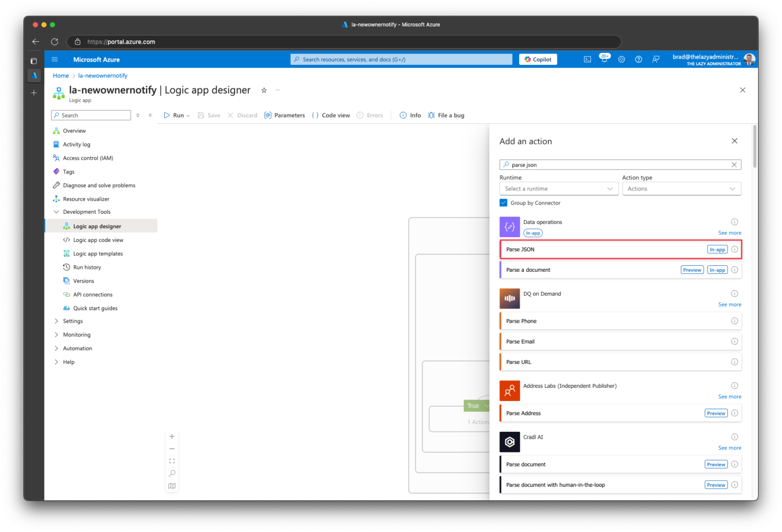This screenshot has height=532, width=782.
Task: Click See more under Cradl AI
Action: [730, 448]
